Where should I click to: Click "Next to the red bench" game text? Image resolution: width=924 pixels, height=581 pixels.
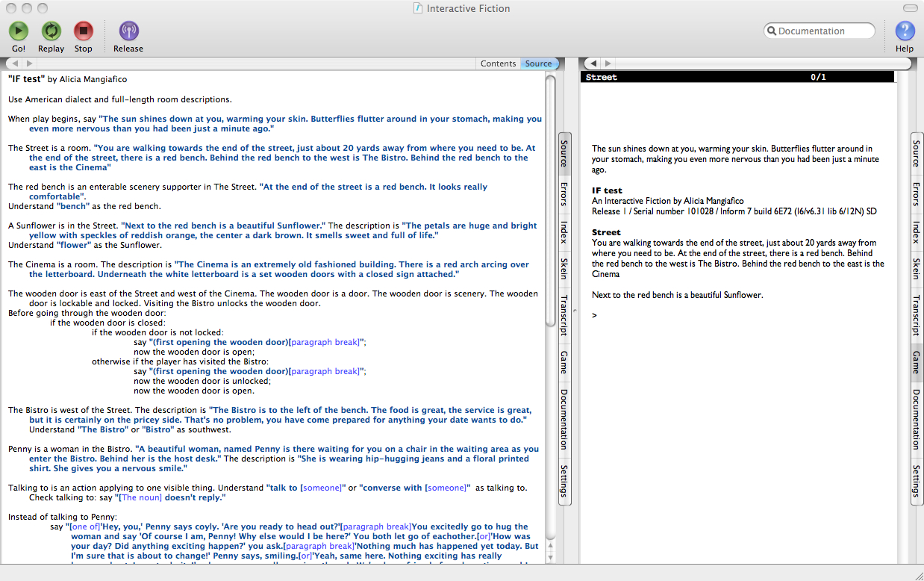pos(678,295)
